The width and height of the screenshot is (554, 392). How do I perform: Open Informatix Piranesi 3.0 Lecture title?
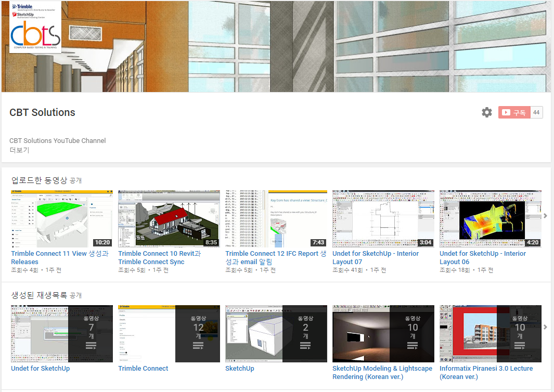tap(486, 373)
